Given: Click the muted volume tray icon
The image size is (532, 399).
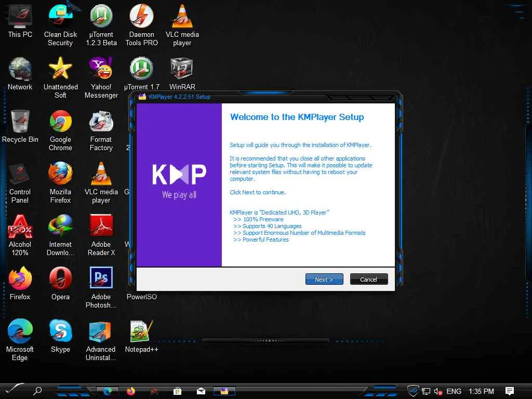Looking at the screenshot, I should 438,391.
